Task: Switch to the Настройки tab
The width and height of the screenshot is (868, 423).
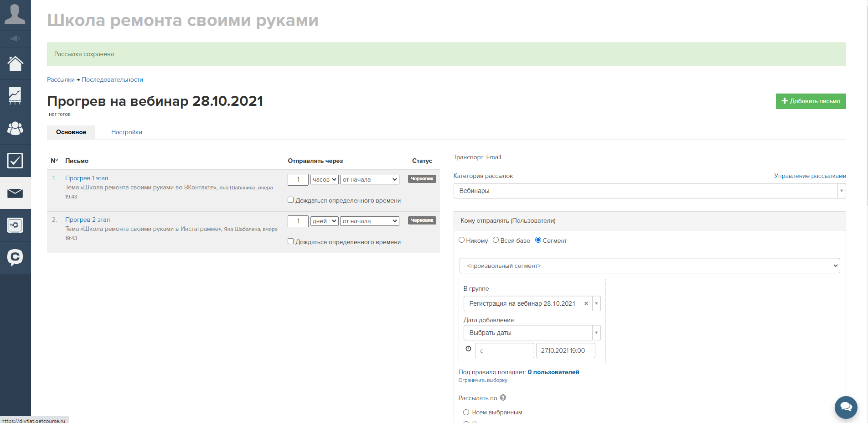Action: coord(126,132)
